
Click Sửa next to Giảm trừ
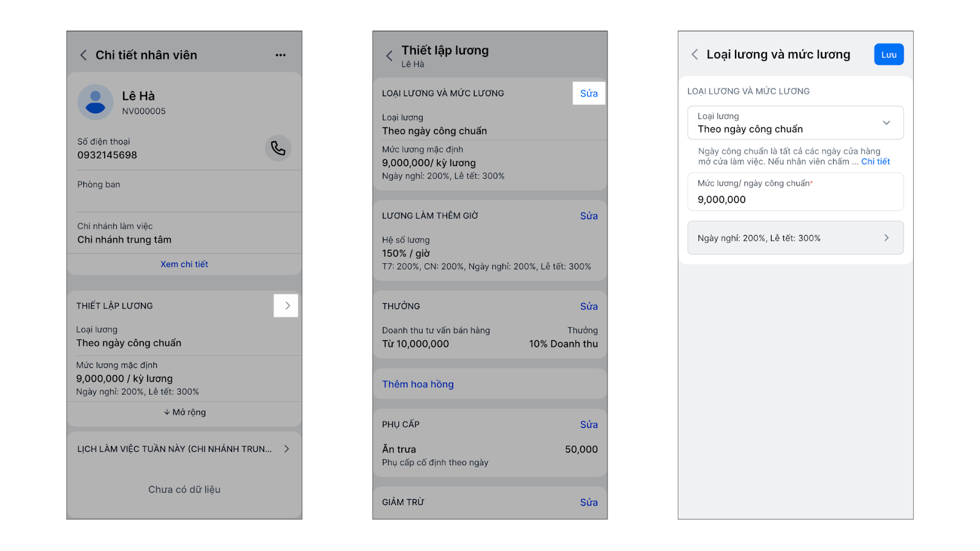coord(589,503)
